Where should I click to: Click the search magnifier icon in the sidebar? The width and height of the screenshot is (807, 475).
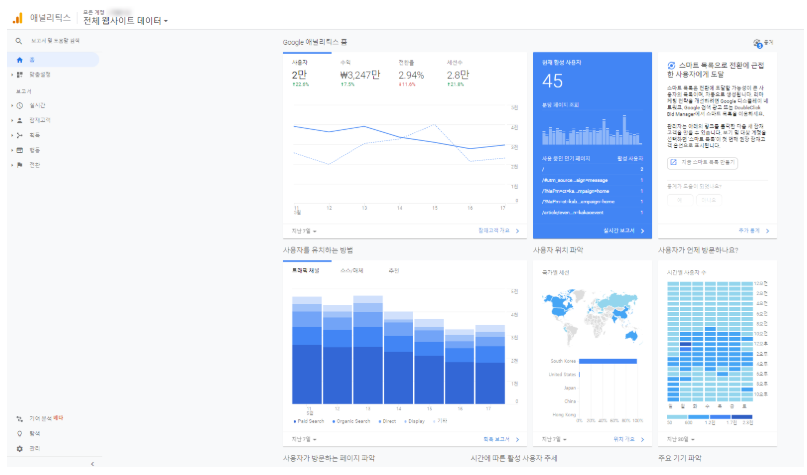point(19,41)
